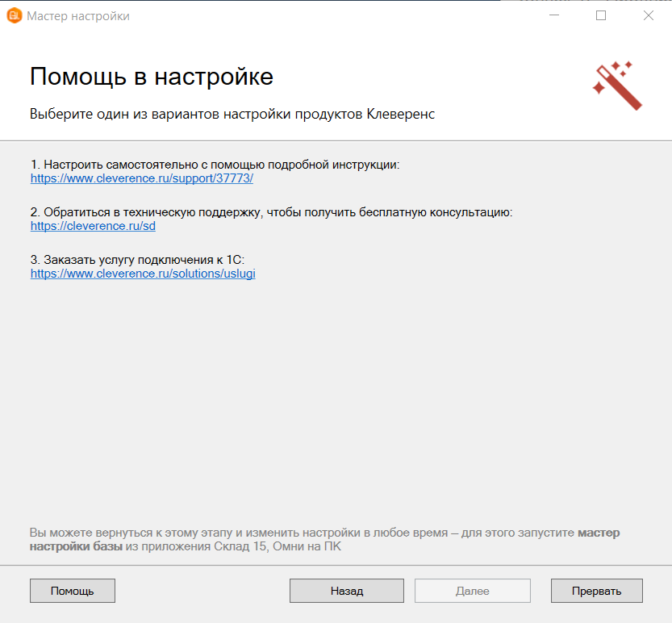Abort setup with the Прервать button

[597, 591]
